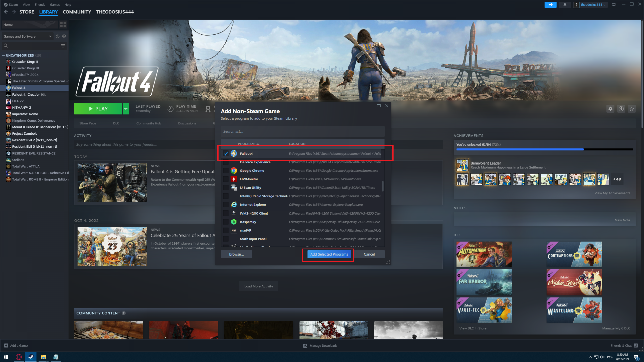Click the achievements progress bar
Viewport: 644px width, 362px height.
tap(544, 149)
